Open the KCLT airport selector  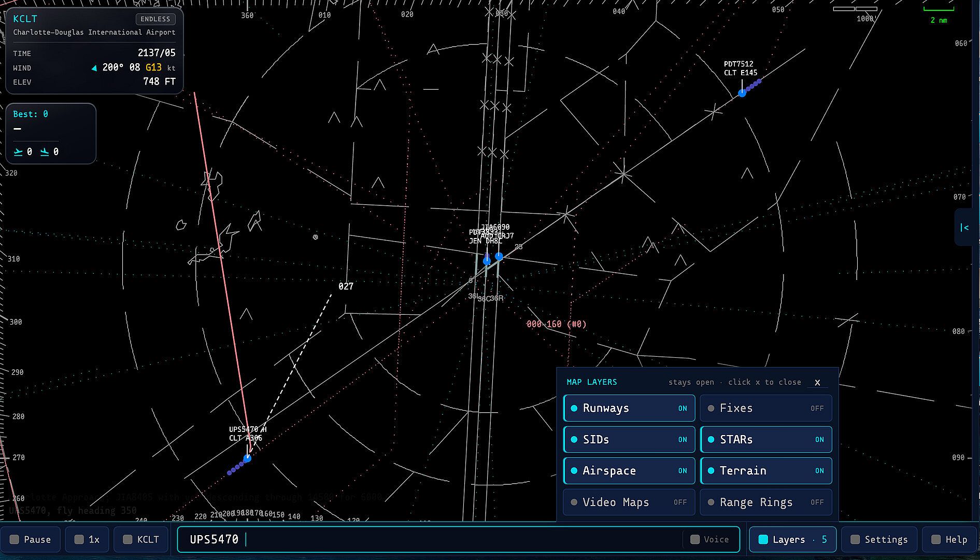[x=141, y=539]
